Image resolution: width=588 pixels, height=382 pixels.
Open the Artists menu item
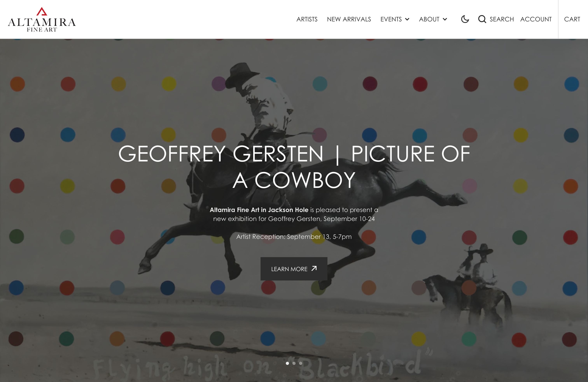click(x=307, y=19)
